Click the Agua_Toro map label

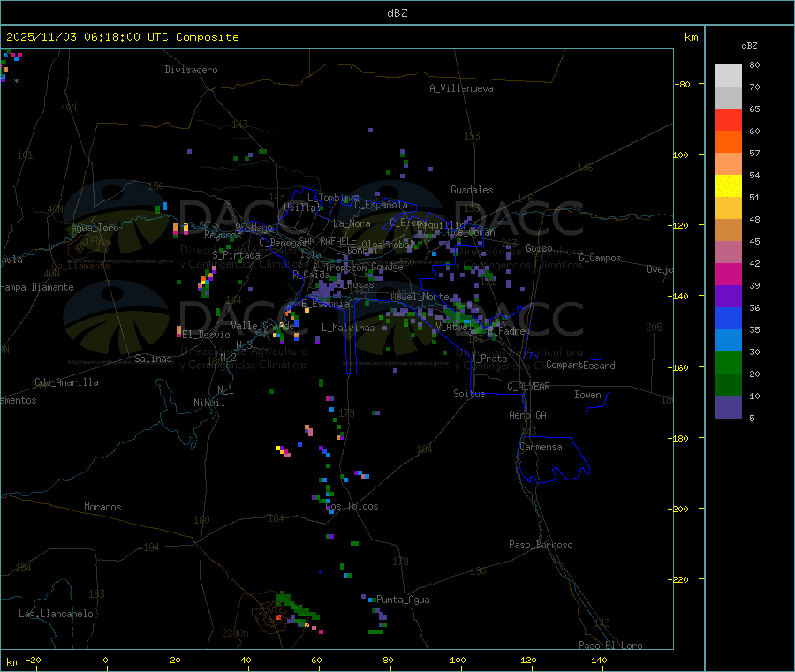tap(95, 228)
